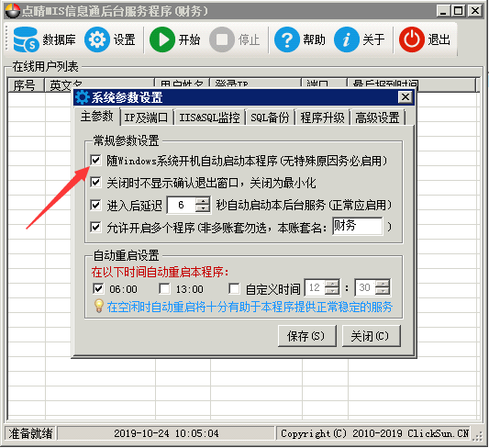Viewport: 489px width, 448px height.
Task: Click the 关于 info icon
Action: (347, 39)
